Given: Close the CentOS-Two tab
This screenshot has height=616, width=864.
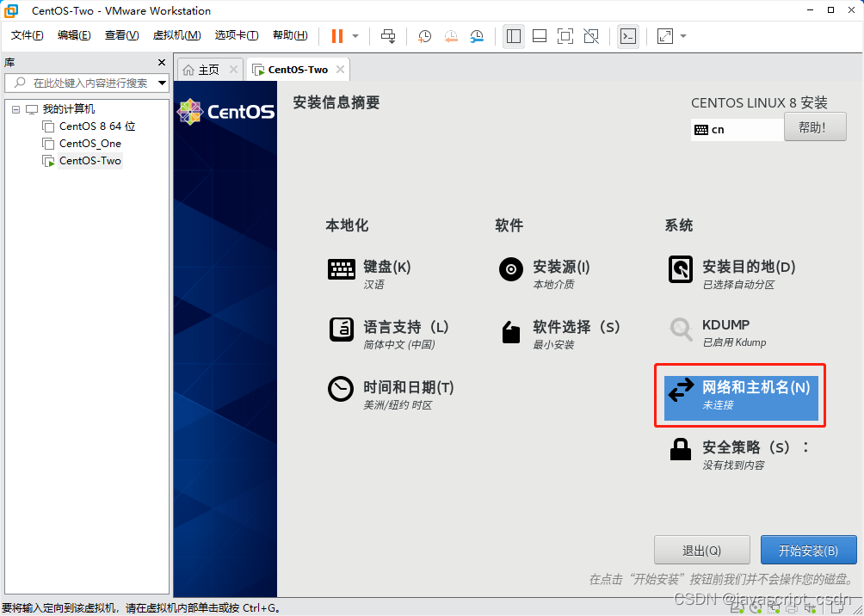Looking at the screenshot, I should tap(340, 70).
